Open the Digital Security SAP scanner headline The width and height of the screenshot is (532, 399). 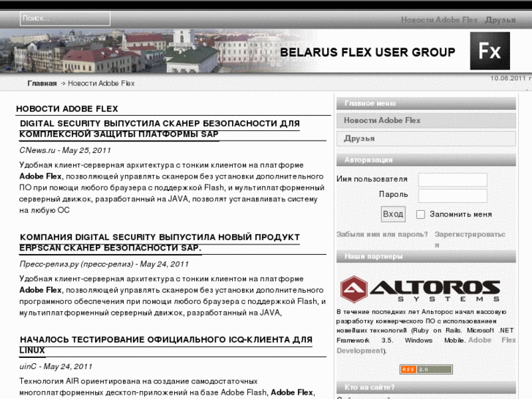(160, 129)
